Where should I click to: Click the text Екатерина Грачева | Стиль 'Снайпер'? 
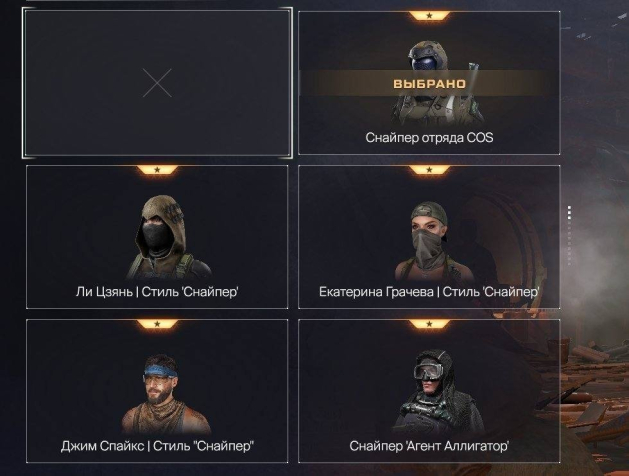click(x=429, y=292)
